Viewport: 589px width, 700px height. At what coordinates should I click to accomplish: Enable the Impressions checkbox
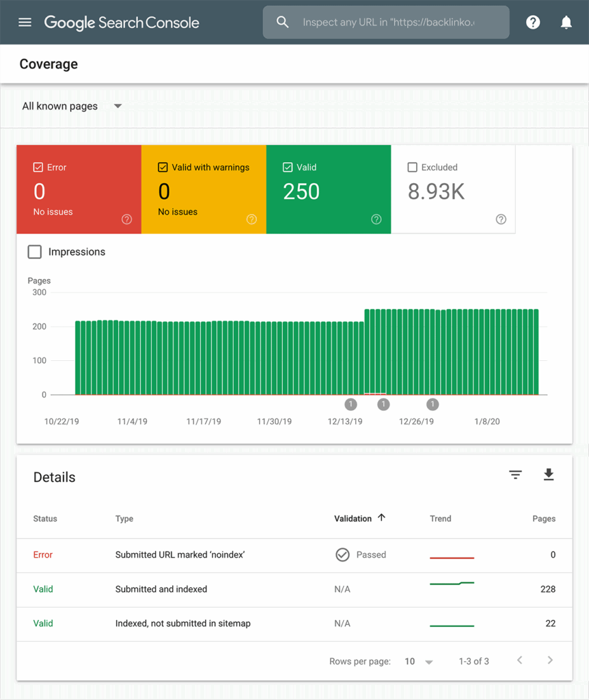coord(34,252)
